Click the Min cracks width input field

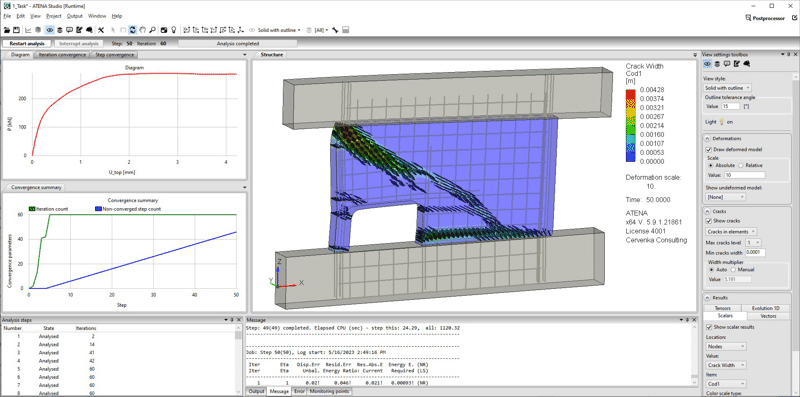[755, 253]
